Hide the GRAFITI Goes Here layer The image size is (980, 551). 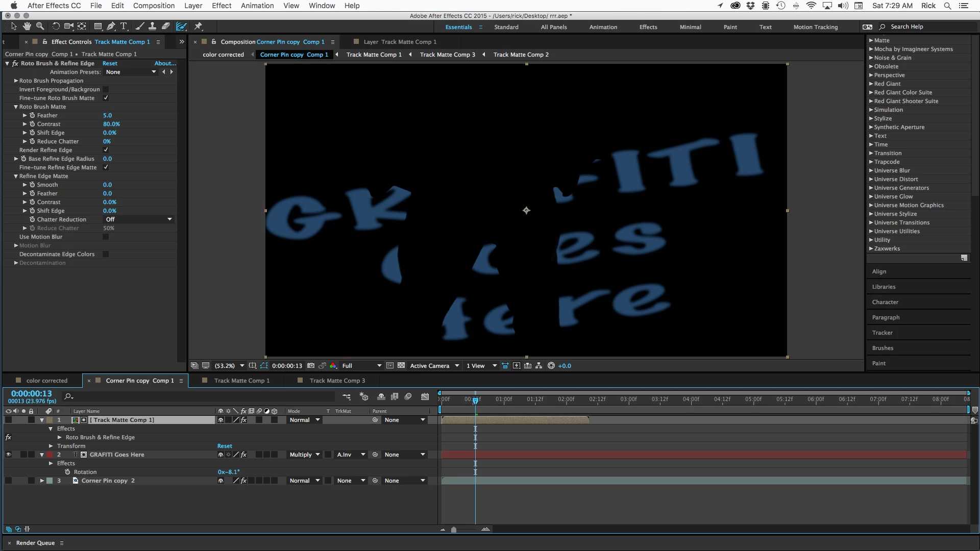(8, 455)
